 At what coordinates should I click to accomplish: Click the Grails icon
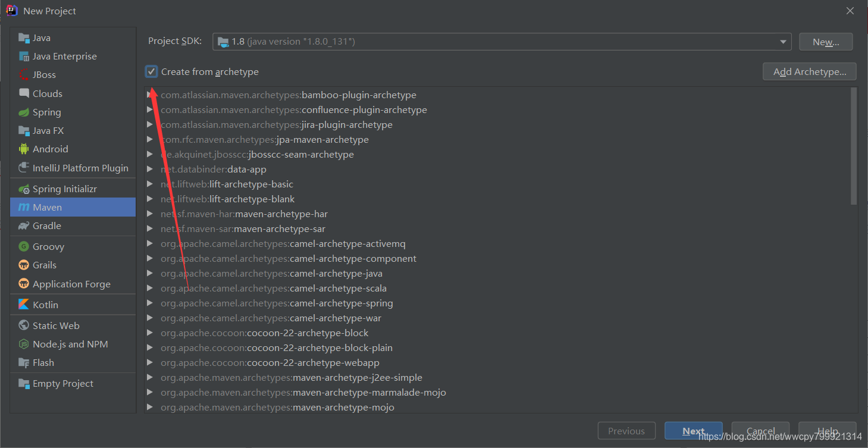pyautogui.click(x=24, y=265)
